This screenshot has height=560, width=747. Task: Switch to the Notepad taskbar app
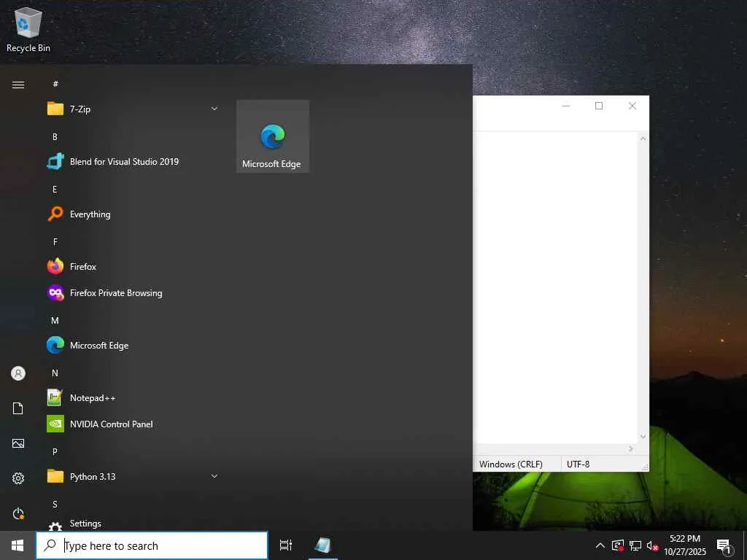pos(323,545)
